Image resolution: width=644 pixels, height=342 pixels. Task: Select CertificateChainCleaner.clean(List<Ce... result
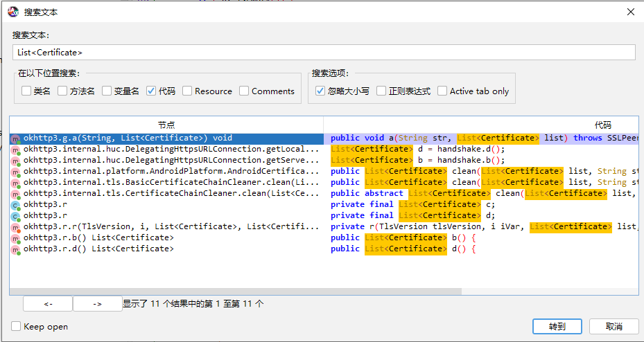(166, 194)
